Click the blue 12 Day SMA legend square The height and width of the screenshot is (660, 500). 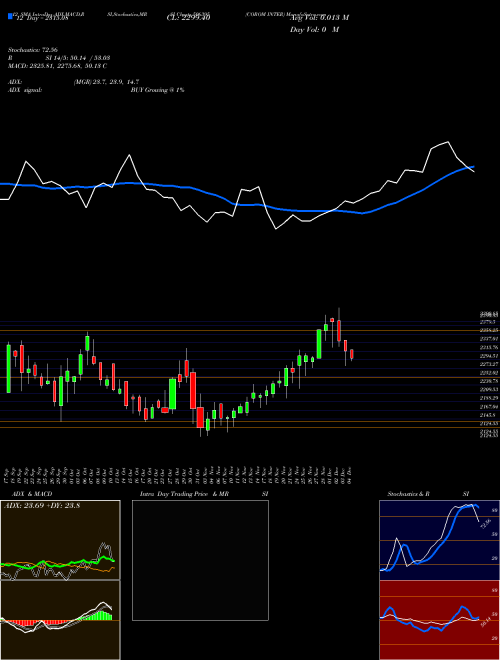10,16
